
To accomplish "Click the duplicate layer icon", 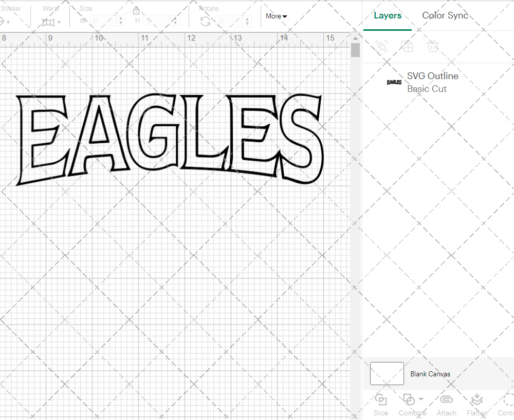I will [x=408, y=47].
